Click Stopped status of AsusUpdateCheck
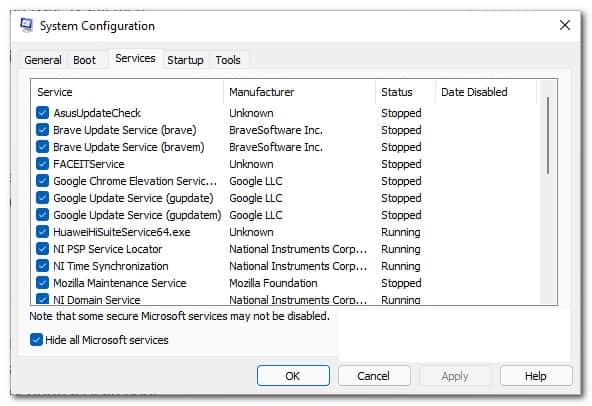Viewport: 592px width, 406px height. coord(401,113)
